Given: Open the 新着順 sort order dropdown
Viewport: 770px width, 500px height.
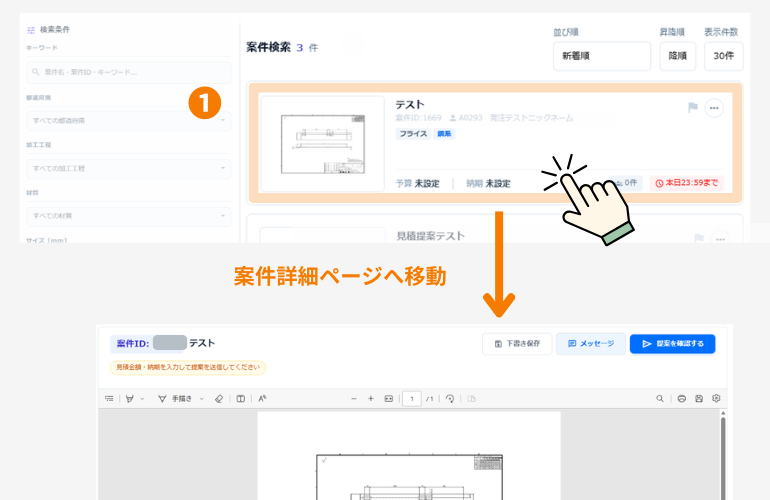Looking at the screenshot, I should click(x=602, y=56).
